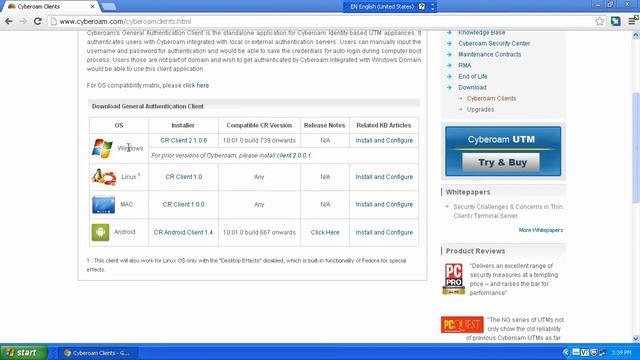Click the taskbar clock
Screen dimensions: 640x360
click(x=621, y=353)
